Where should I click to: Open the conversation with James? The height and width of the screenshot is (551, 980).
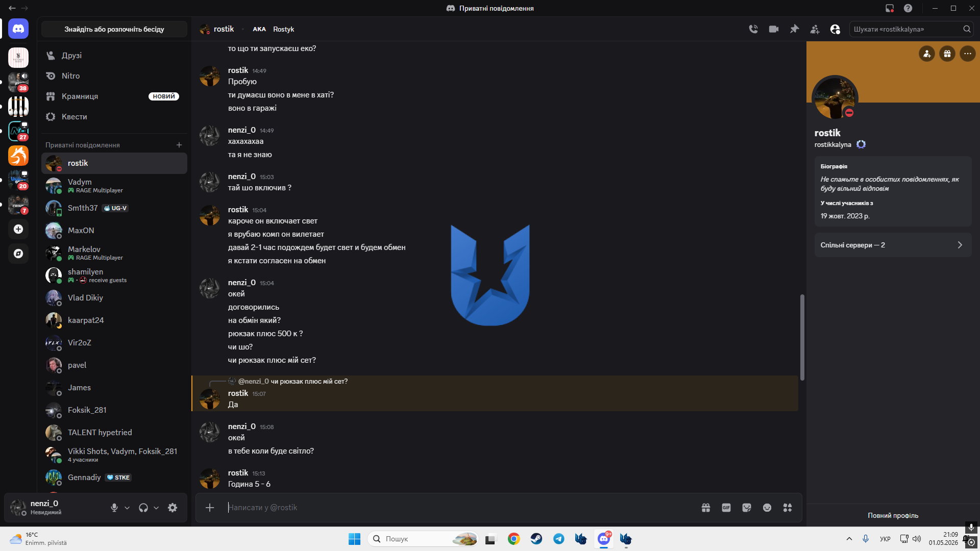(x=114, y=388)
